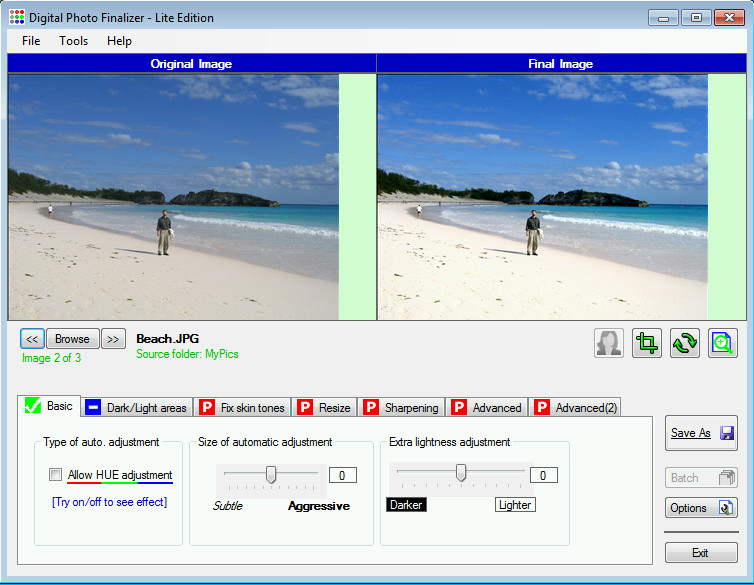
Task: Click the pages icon on the Batch button
Action: pos(727,477)
